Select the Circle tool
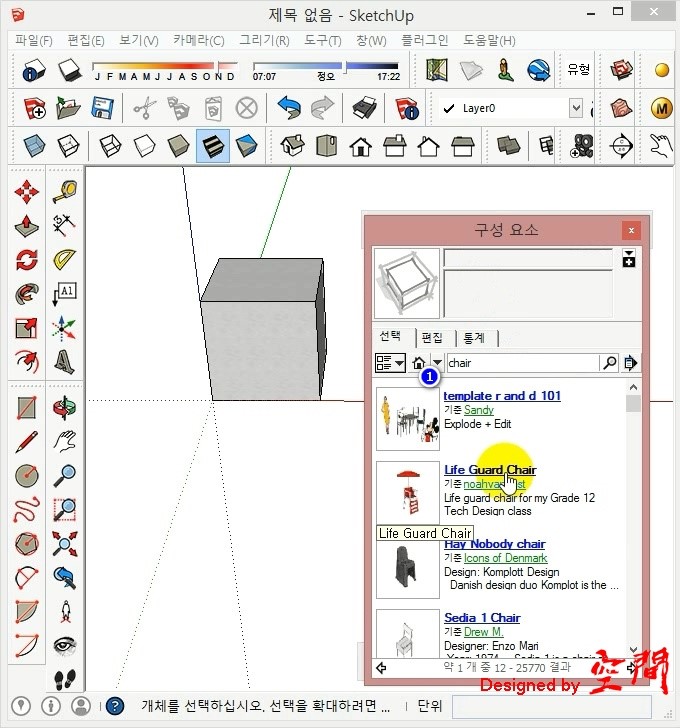Viewport: 680px width, 728px height. [26, 476]
